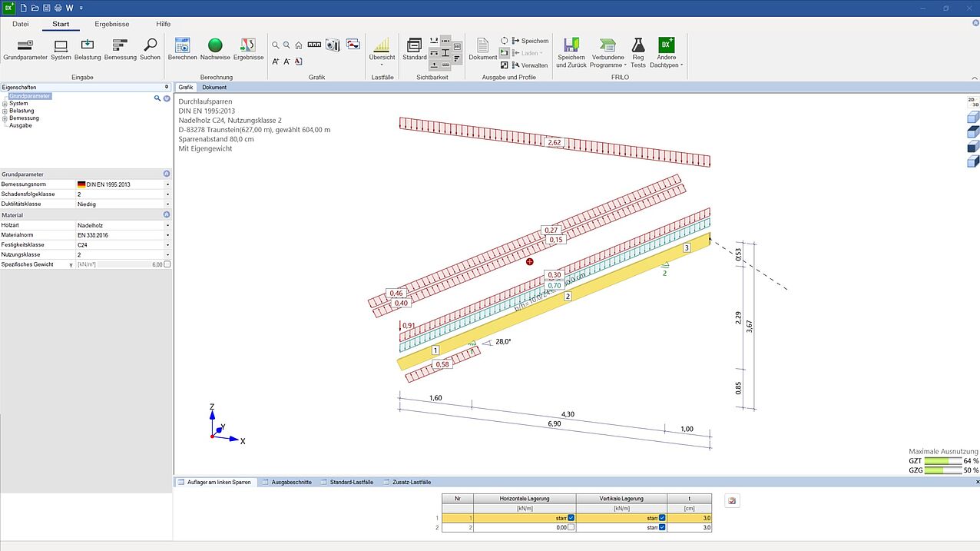Open Holzart dropdown
Image resolution: width=980 pixels, height=551 pixels.
tap(167, 225)
